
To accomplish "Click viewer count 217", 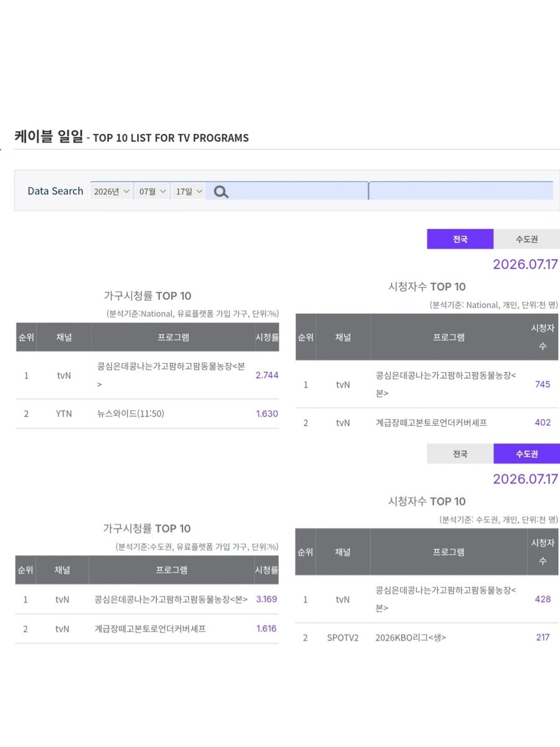I will click(543, 637).
